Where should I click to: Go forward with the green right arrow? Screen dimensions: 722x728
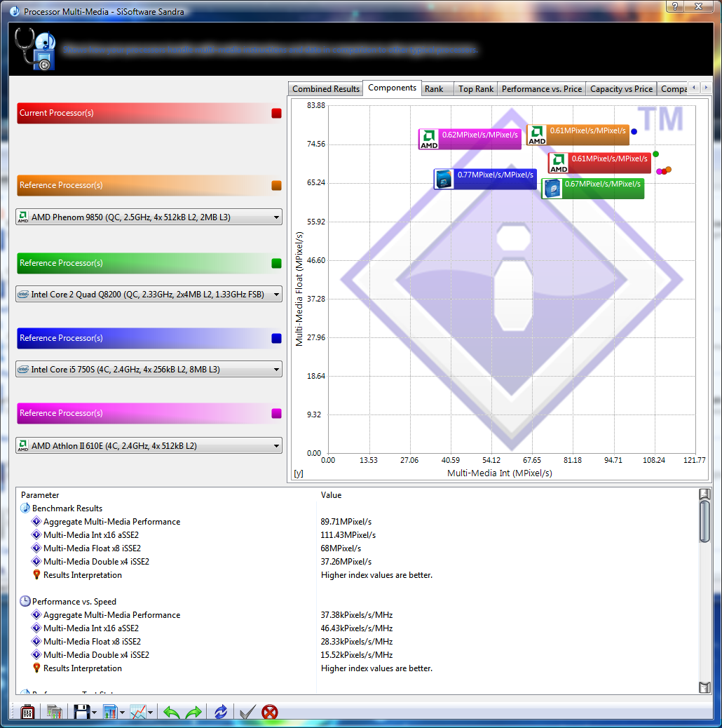pyautogui.click(x=193, y=712)
